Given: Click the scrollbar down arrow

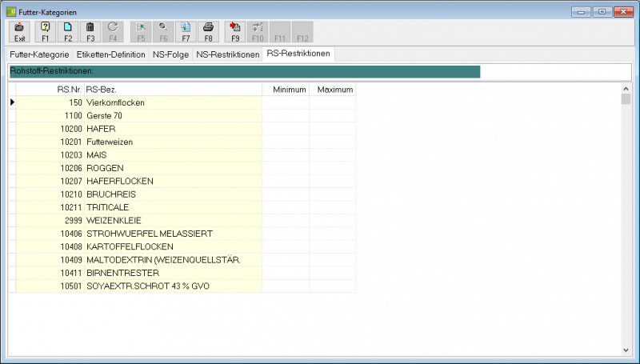Looking at the screenshot, I should tap(626, 350).
